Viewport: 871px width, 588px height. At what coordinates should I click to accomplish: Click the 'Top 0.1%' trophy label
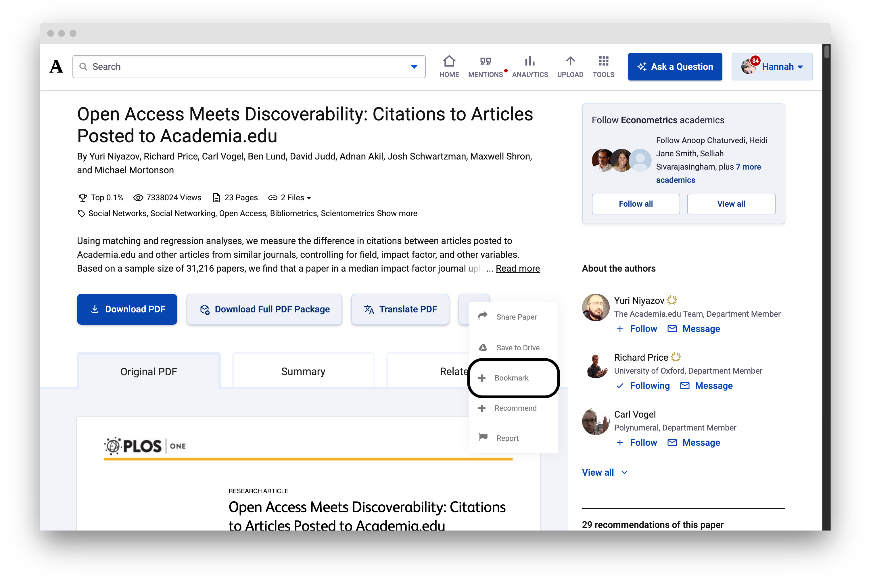(x=100, y=197)
